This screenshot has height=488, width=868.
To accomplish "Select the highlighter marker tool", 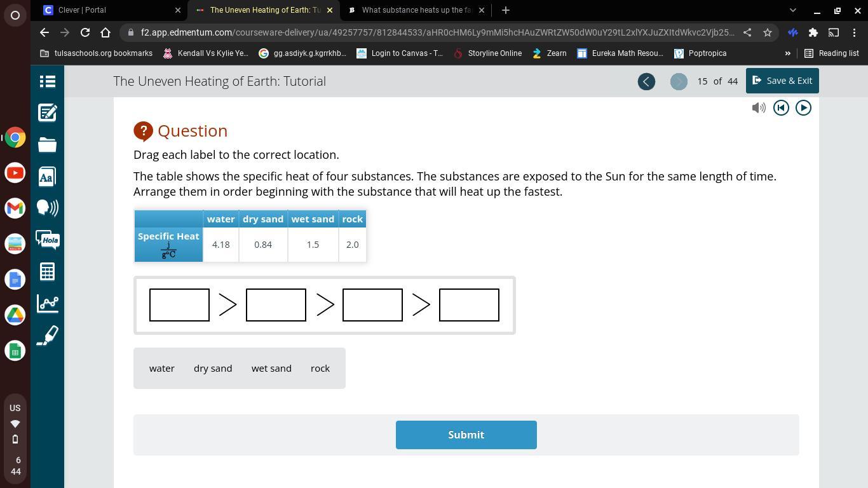I will (48, 335).
